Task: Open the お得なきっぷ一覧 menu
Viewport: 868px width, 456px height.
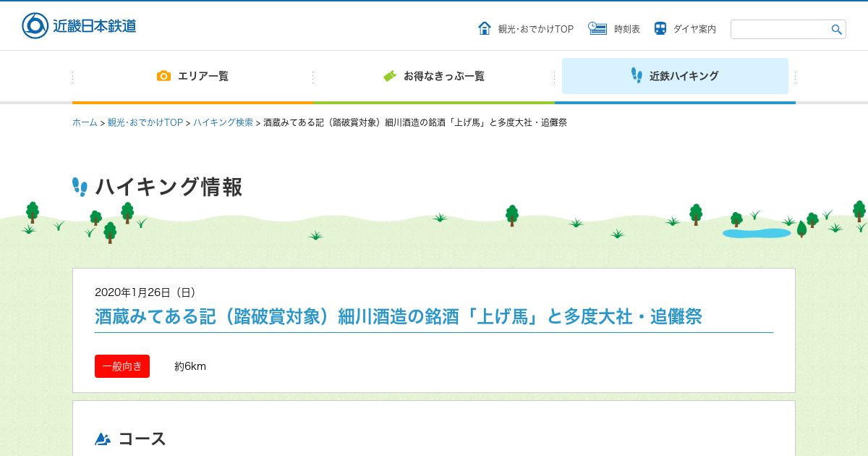Action: tap(434, 76)
